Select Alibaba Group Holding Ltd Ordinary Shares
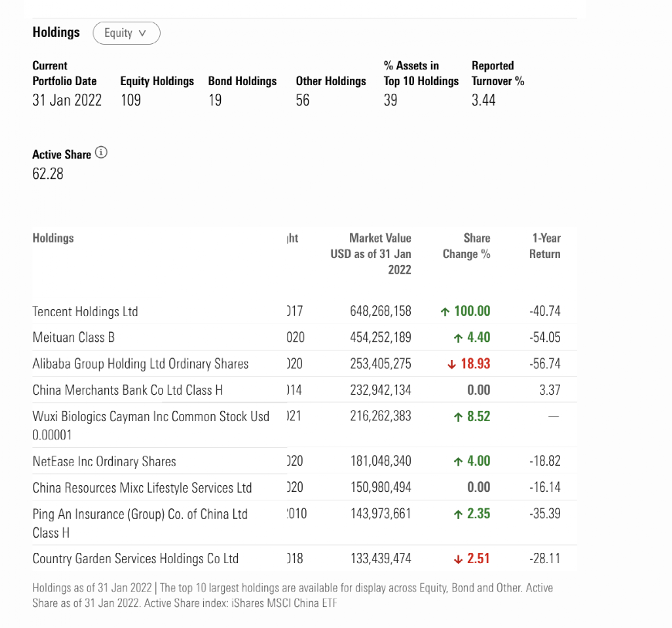 point(141,364)
